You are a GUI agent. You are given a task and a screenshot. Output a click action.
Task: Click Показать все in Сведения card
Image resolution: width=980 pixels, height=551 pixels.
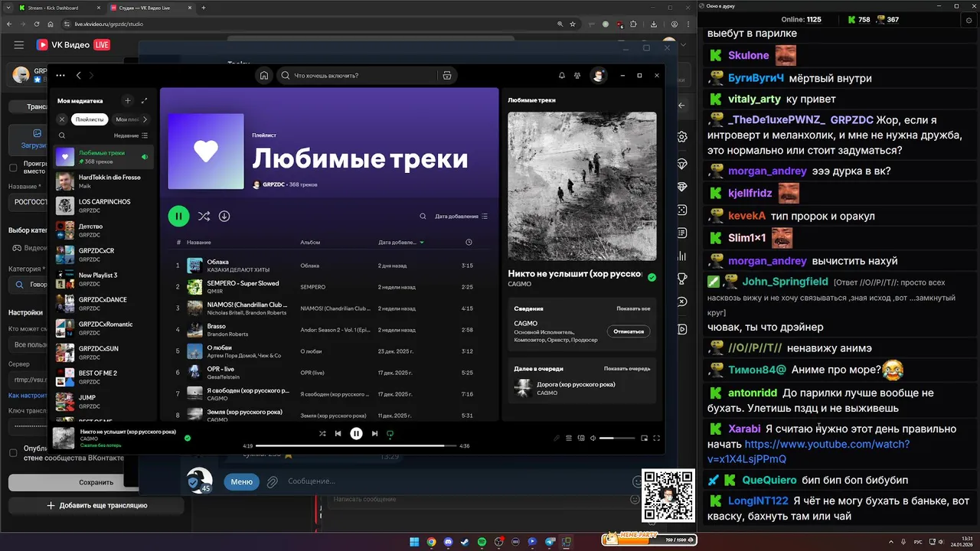[x=633, y=308]
